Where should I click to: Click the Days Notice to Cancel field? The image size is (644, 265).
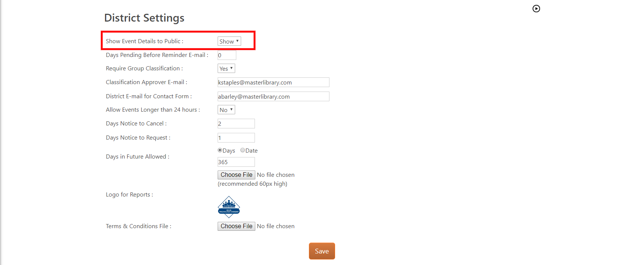click(236, 124)
